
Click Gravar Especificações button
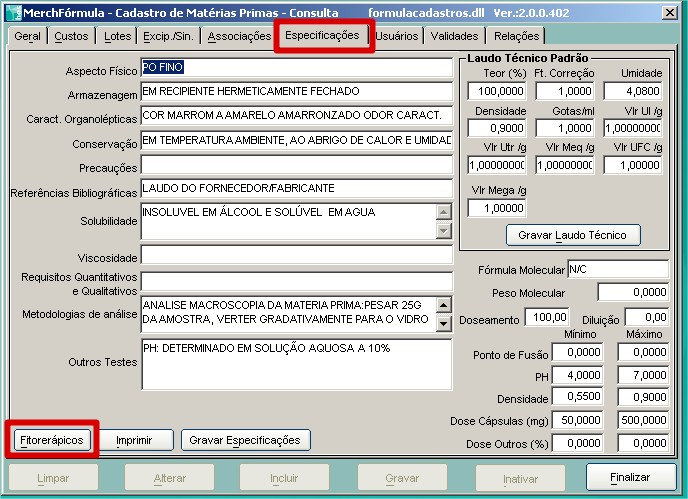pos(244,440)
